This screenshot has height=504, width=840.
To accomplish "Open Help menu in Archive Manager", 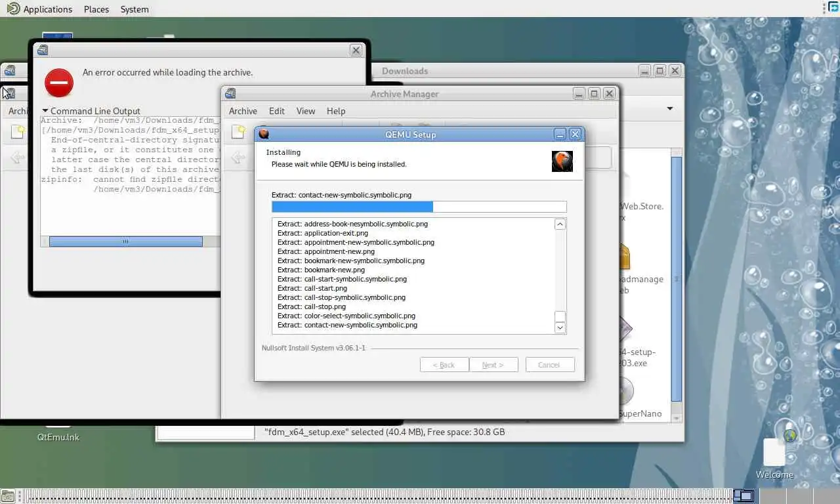I will (x=336, y=111).
